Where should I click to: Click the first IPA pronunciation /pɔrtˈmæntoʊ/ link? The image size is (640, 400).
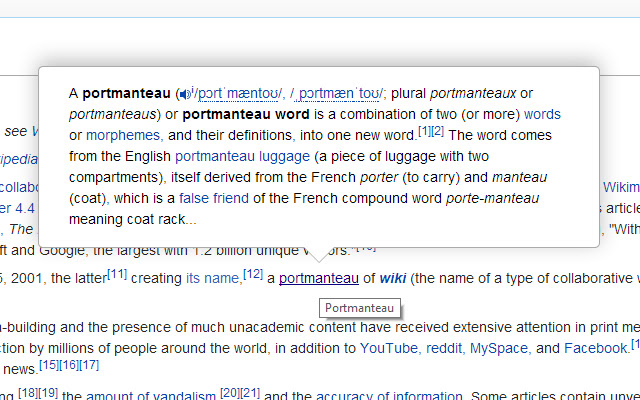[238, 94]
